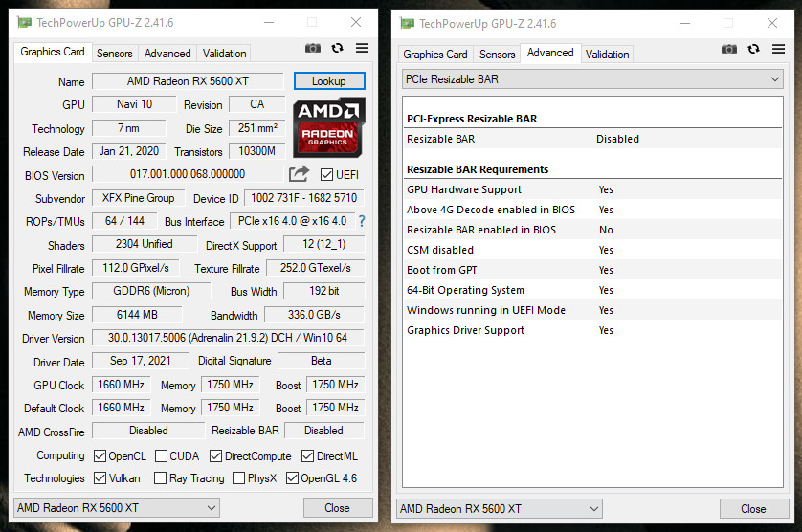Click Above 4G Decode enabled in BIOS row
Viewport: 802px width, 532px height.
click(x=592, y=210)
